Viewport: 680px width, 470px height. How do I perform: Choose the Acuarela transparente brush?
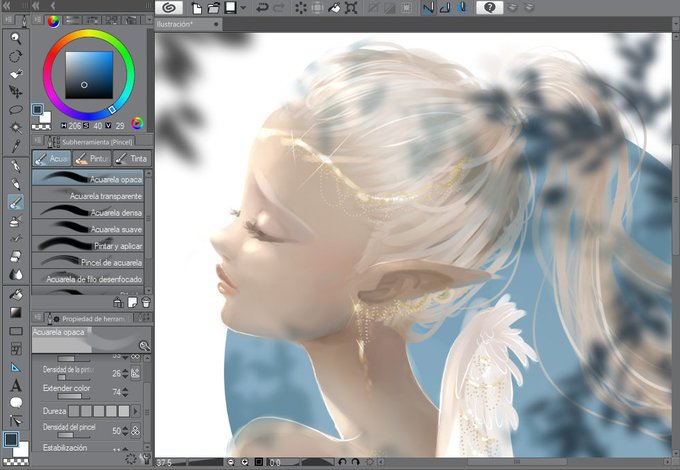pyautogui.click(x=88, y=196)
